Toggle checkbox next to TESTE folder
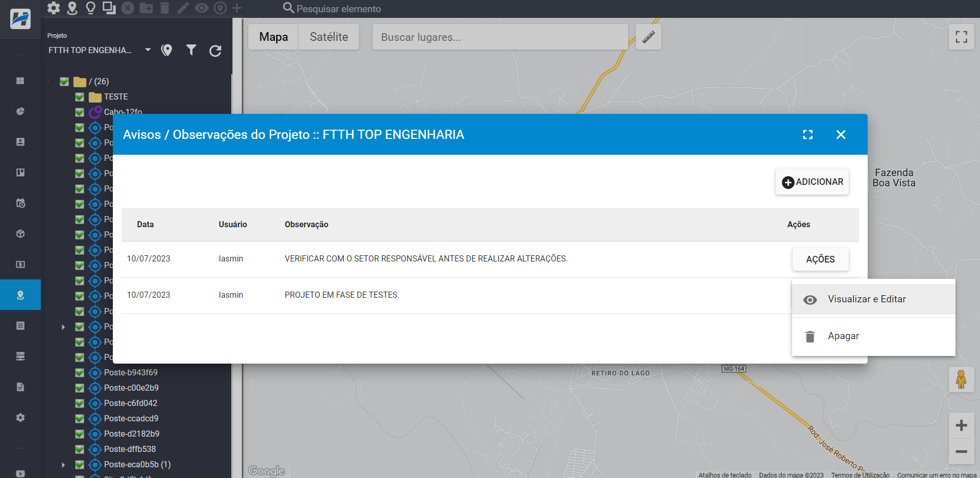 coord(80,97)
